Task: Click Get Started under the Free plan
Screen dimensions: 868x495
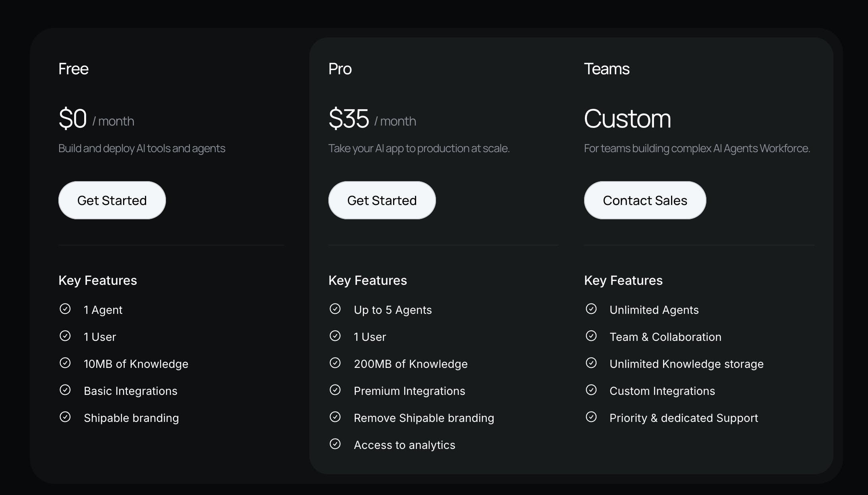Action: [112, 200]
